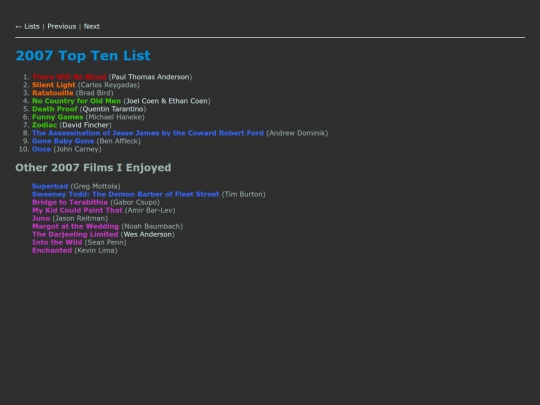Open Into the Wild film link

57,242
